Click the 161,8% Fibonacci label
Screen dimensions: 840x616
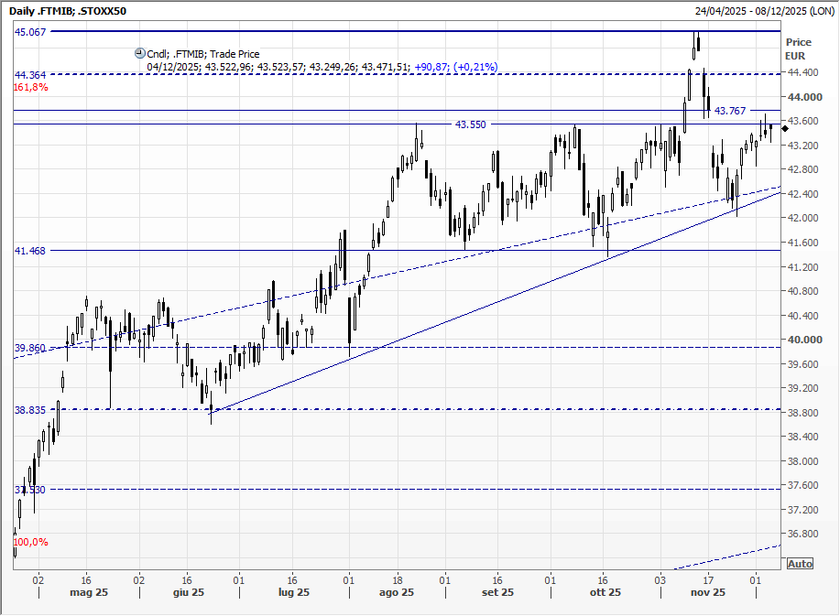click(31, 88)
